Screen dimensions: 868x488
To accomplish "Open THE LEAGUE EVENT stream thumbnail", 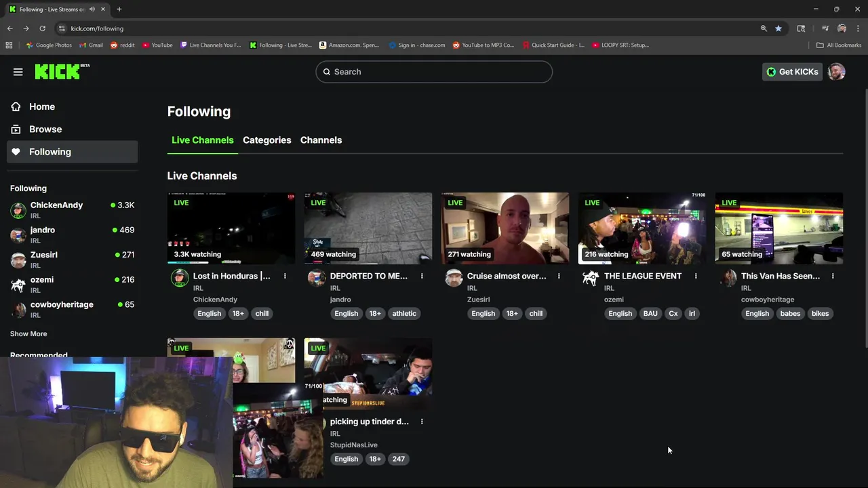I will pyautogui.click(x=642, y=228).
